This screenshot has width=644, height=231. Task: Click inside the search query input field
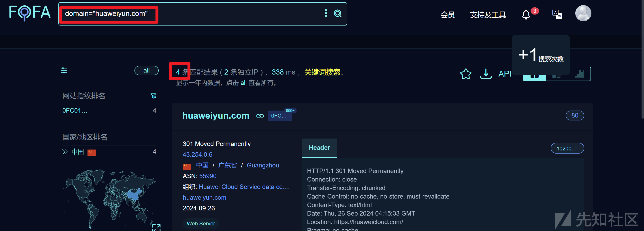click(225, 14)
